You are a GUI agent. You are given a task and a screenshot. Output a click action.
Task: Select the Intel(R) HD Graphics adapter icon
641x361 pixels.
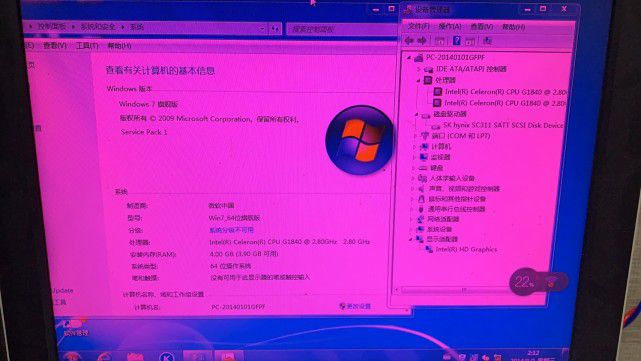[x=429, y=249]
